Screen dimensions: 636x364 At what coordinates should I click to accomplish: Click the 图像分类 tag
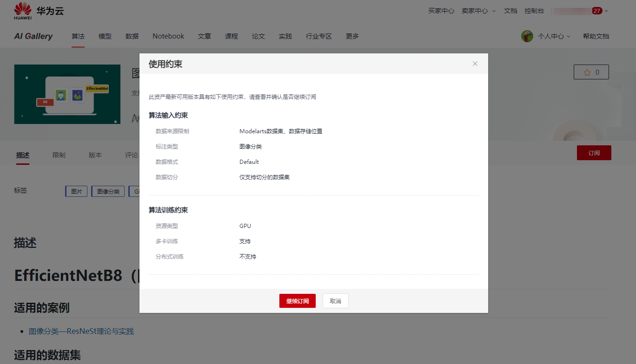[108, 191]
